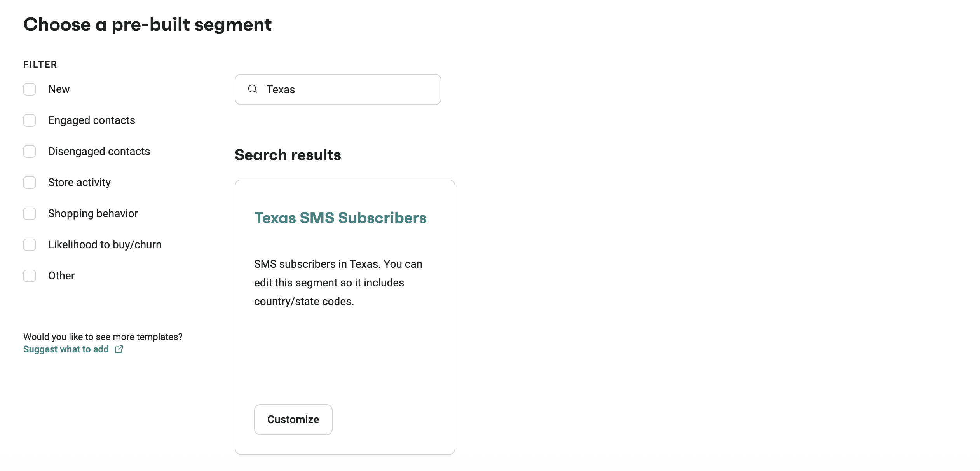This screenshot has width=980, height=471.
Task: Click the Shopping behavior label text
Action: pyautogui.click(x=93, y=214)
